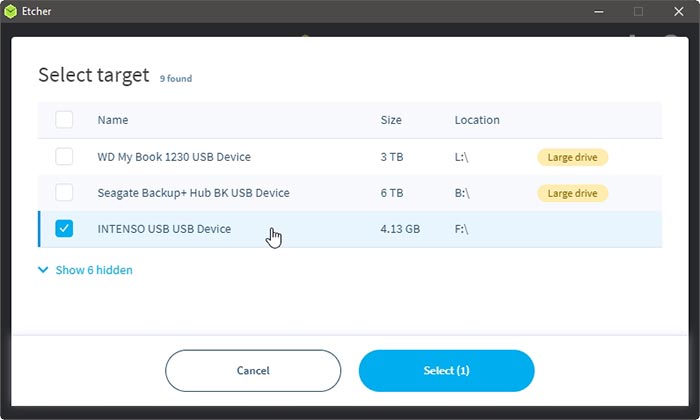
Task: Click the Name column header
Action: tap(113, 120)
